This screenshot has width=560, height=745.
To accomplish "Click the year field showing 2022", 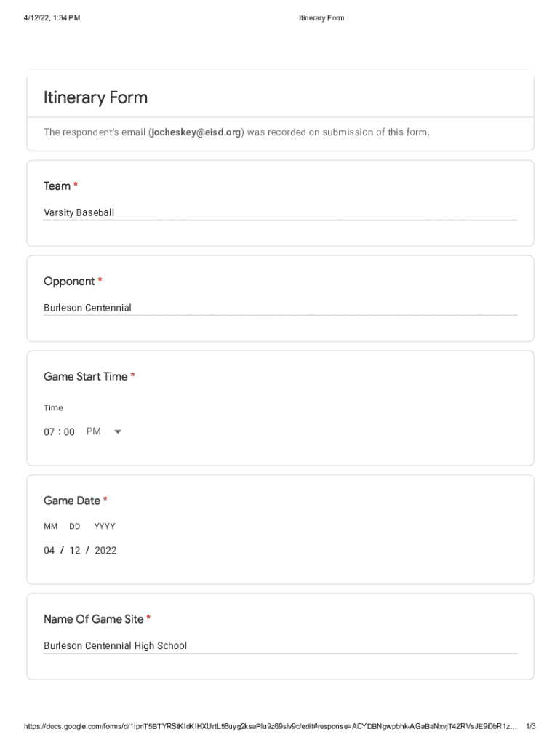I will [105, 551].
